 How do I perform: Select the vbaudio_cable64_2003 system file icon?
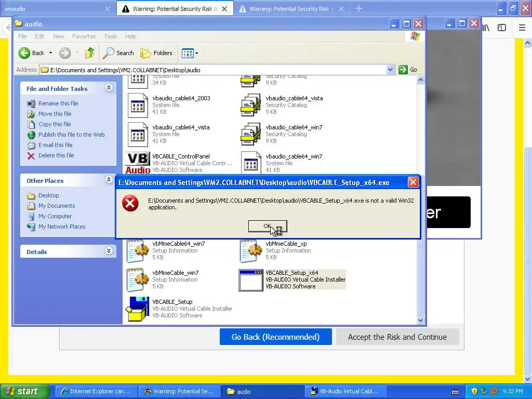(x=138, y=105)
